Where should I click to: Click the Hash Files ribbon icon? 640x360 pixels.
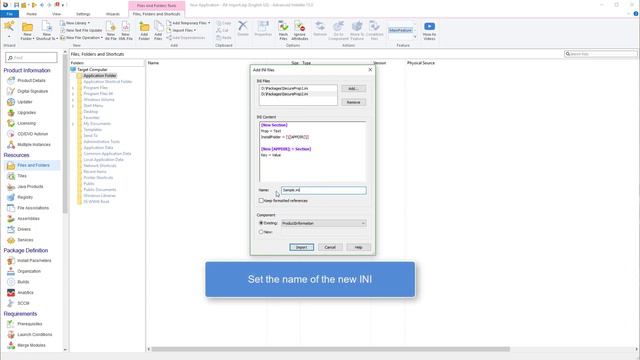[x=283, y=31]
